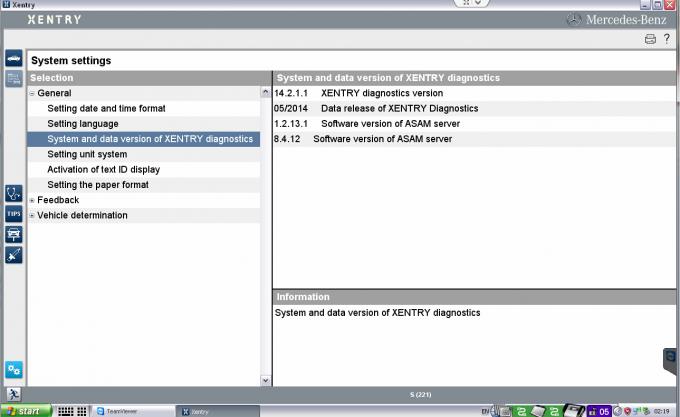The width and height of the screenshot is (680, 417).
Task: Click the purple 05 tray icon
Action: (599, 411)
